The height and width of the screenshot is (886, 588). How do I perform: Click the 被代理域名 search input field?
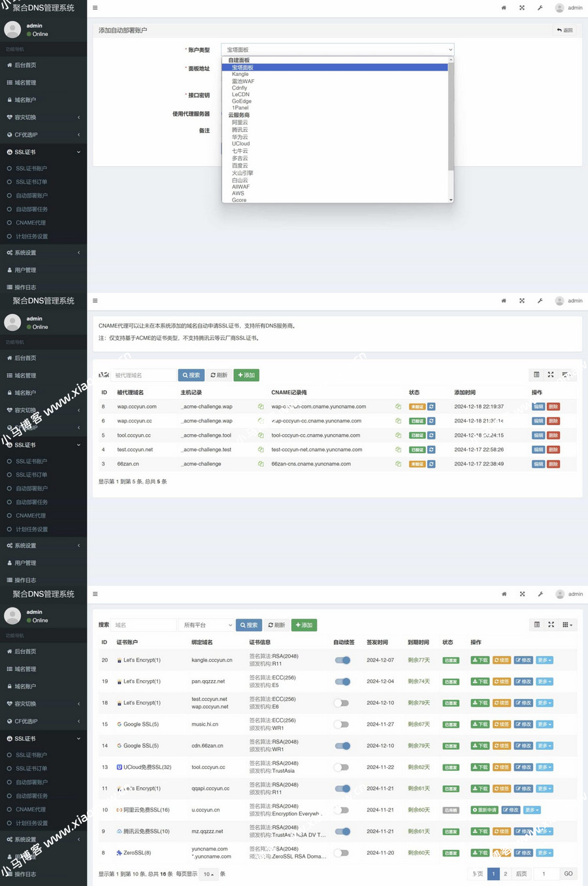click(144, 375)
